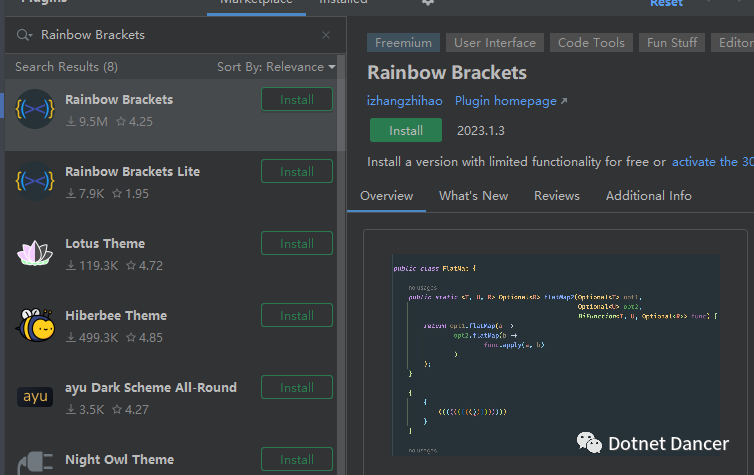The height and width of the screenshot is (475, 754).
Task: Click the Rainbow Brackets plugin icon
Action: coord(35,109)
